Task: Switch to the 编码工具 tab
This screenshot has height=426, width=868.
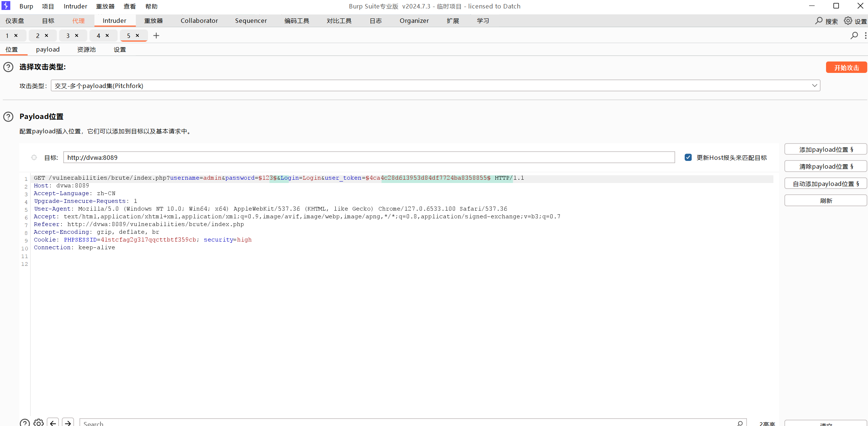Action: (x=297, y=21)
